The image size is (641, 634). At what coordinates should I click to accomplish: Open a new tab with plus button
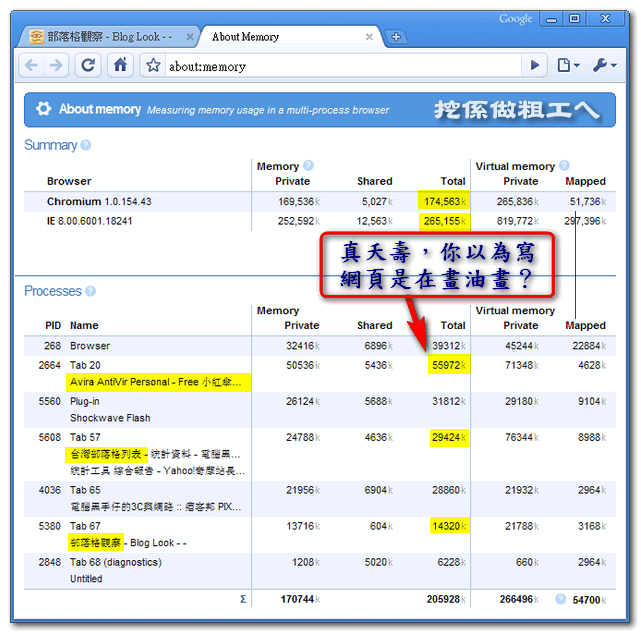pos(396,37)
